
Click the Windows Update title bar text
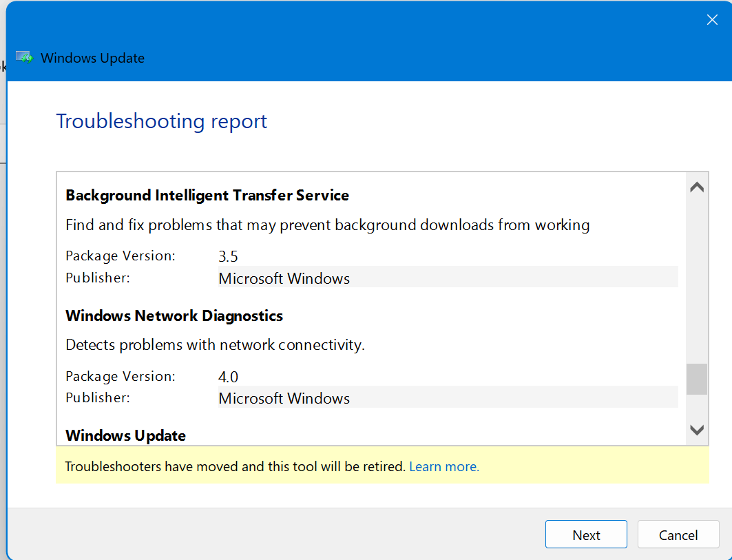point(92,58)
